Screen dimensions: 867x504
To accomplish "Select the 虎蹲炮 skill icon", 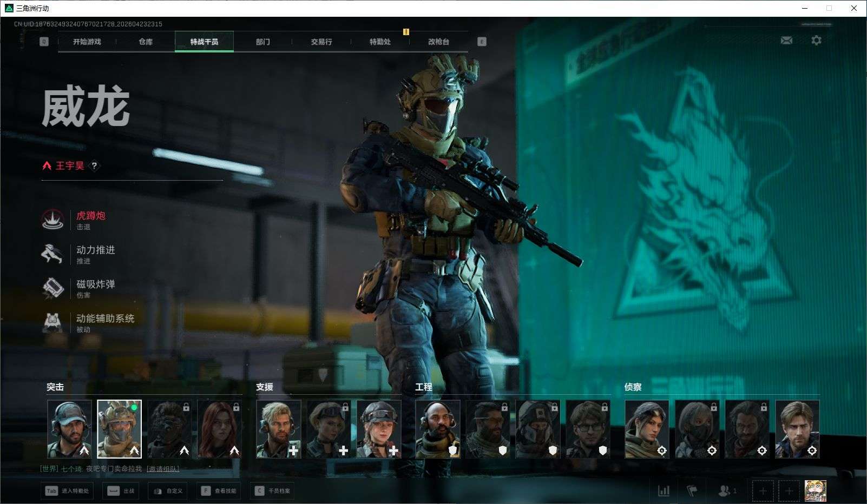I will (52, 220).
